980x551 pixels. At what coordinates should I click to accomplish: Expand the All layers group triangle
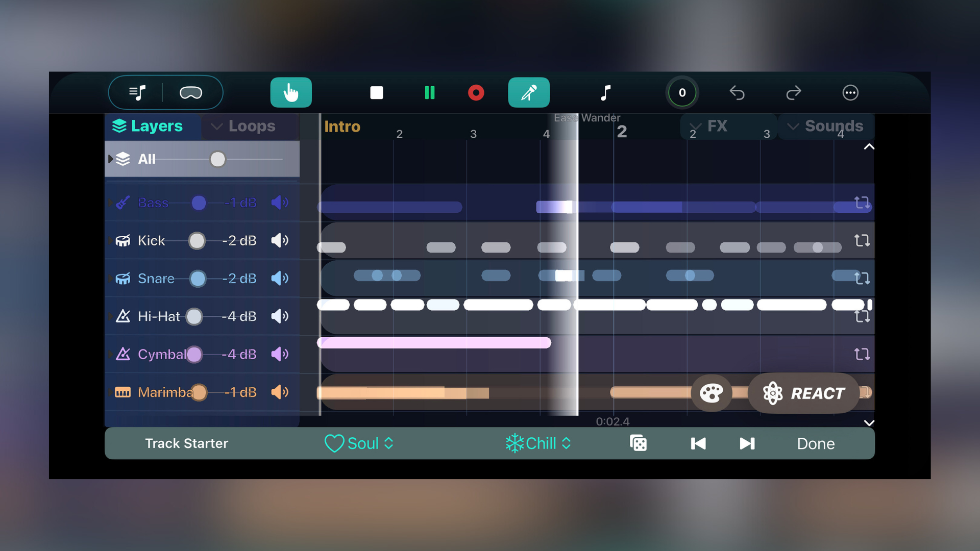tap(110, 159)
